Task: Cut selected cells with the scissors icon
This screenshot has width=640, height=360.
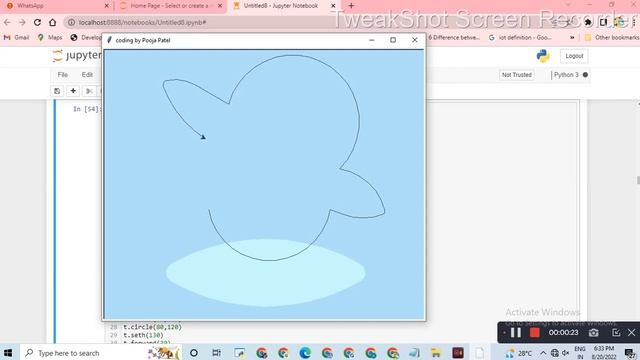Action: click(x=89, y=91)
